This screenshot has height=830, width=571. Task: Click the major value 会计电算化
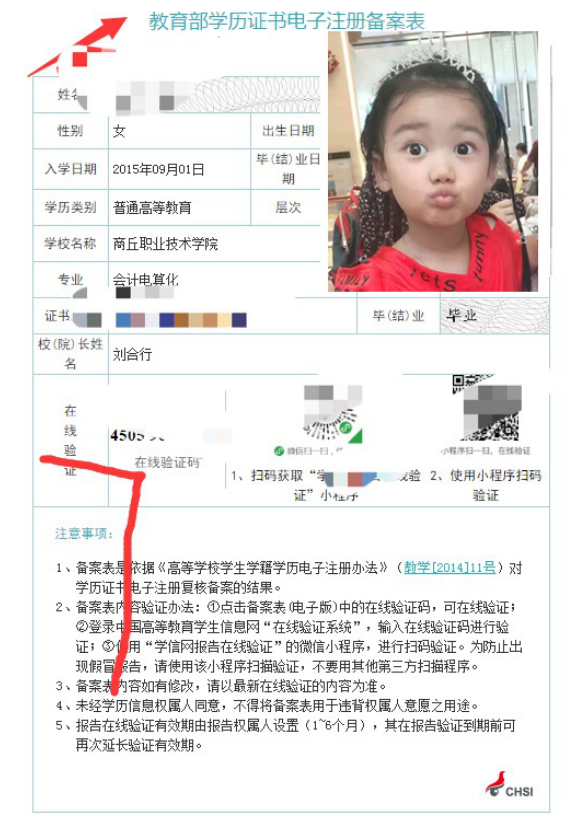[x=146, y=279]
